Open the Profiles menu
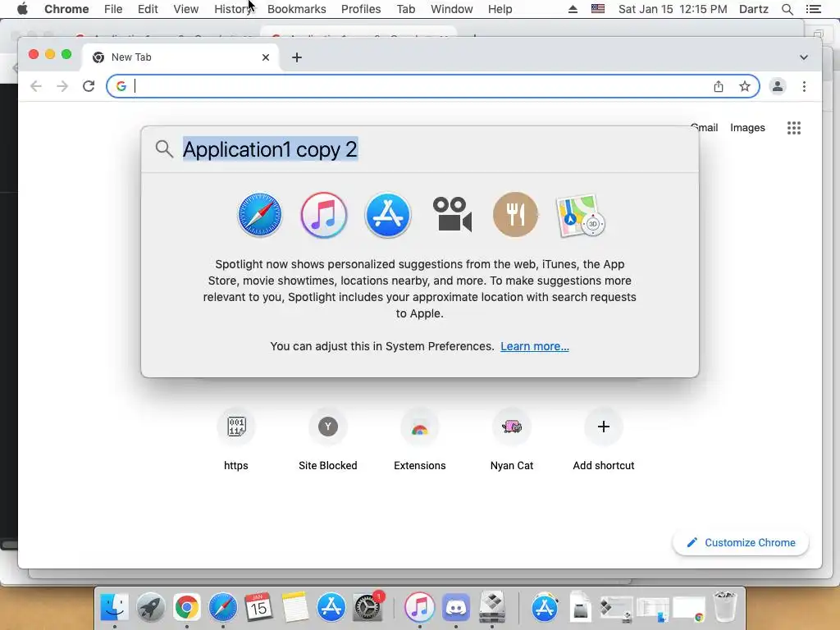The width and height of the screenshot is (840, 630). 361,9
